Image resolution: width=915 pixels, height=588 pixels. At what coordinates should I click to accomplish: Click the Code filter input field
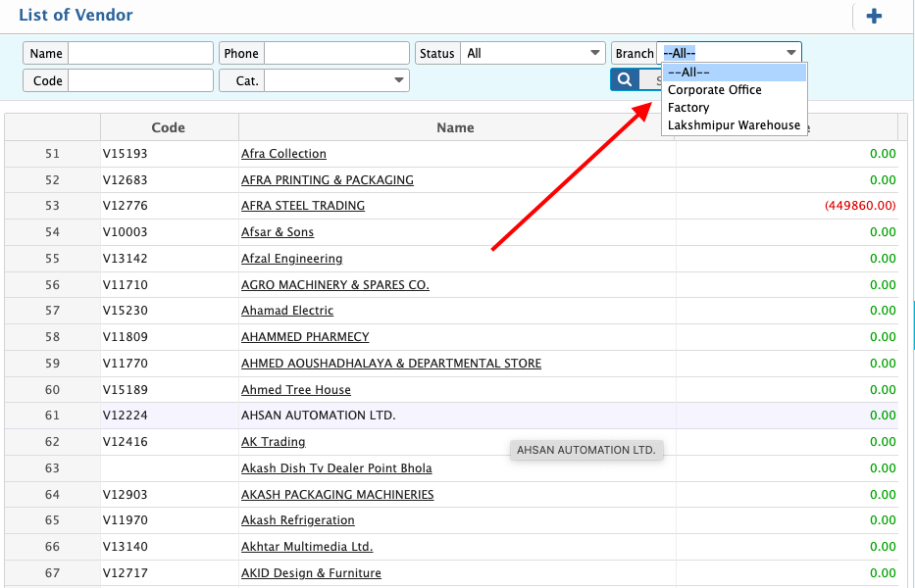tap(140, 80)
